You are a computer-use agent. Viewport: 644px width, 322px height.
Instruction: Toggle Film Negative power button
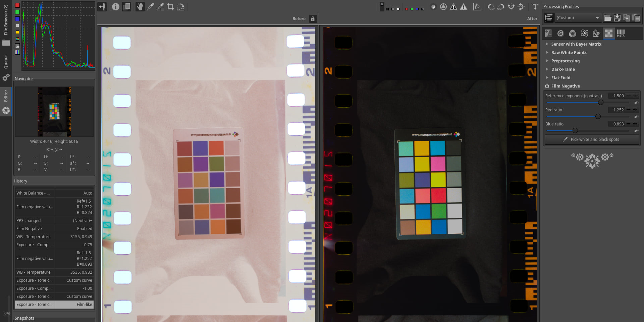point(547,86)
